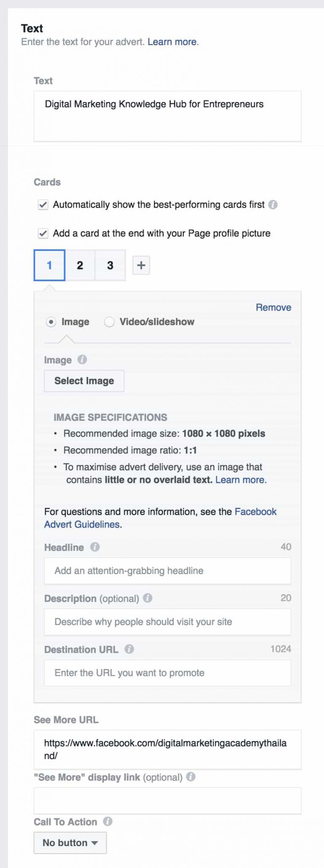Viewport: 324px width, 868px height.
Task: Click the Call To Action info icon
Action: click(108, 822)
